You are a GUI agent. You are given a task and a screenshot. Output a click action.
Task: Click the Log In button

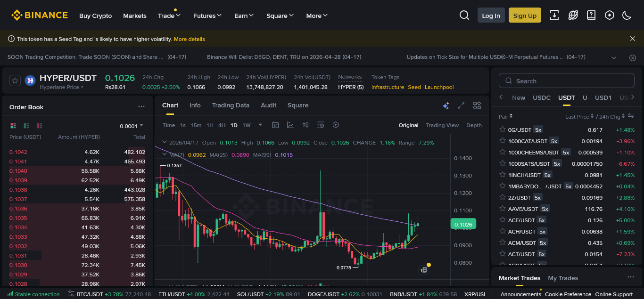click(x=491, y=16)
